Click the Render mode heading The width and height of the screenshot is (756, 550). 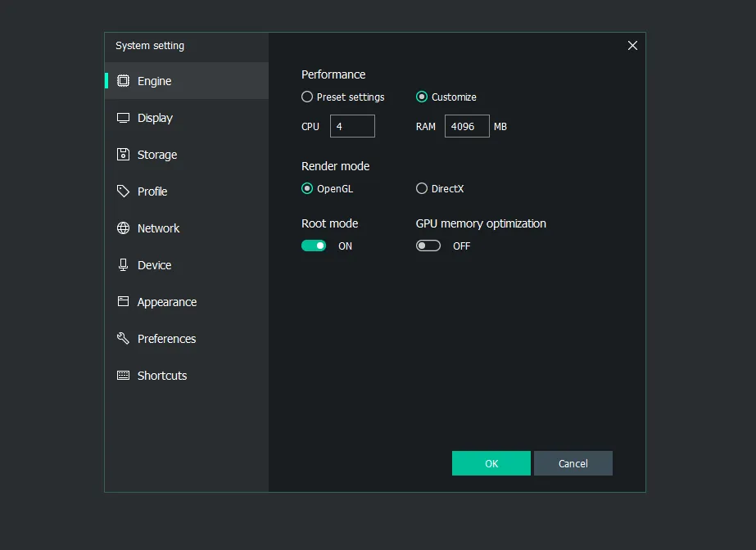coord(336,166)
